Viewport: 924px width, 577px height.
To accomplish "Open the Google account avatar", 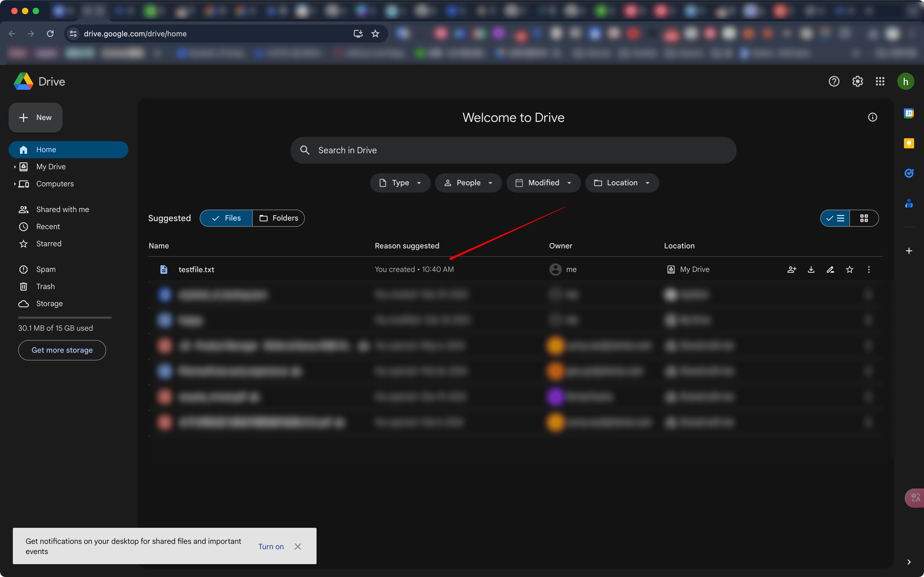I will (x=905, y=81).
